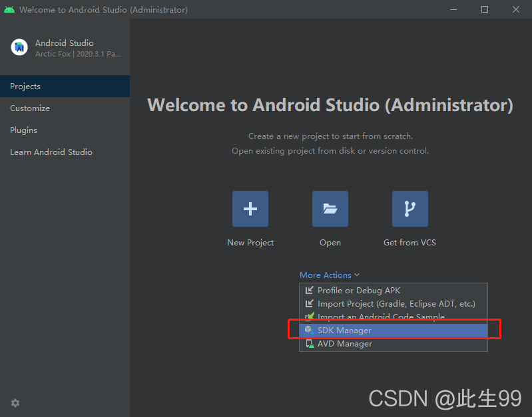
Task: Open the settings gear in sidebar bottom
Action: [x=15, y=403]
